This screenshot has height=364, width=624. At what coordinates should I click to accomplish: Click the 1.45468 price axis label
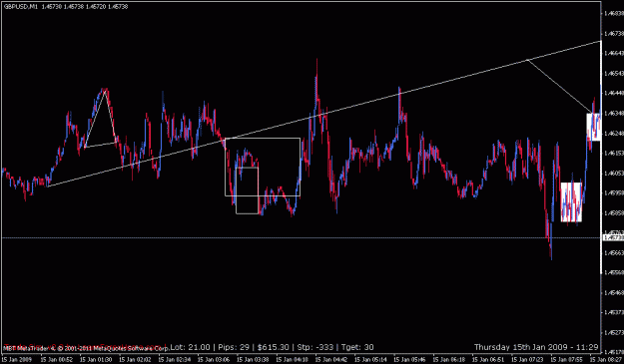(x=614, y=292)
